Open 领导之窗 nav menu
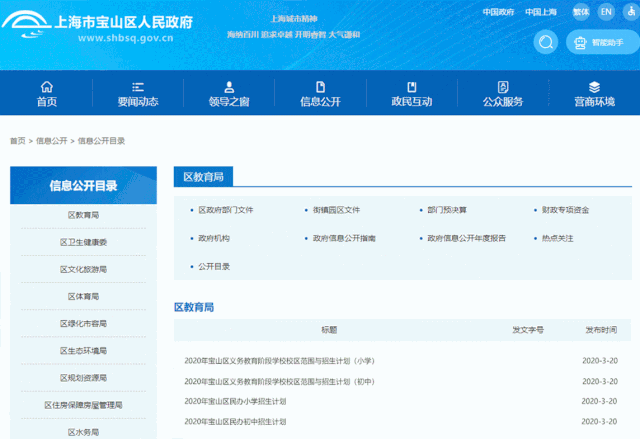The width and height of the screenshot is (640, 439). pos(229,101)
